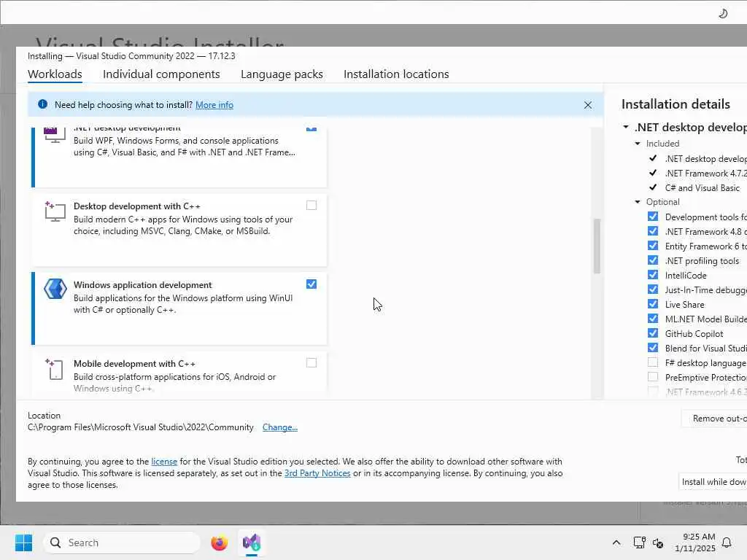The width and height of the screenshot is (747, 560).
Task: Open the More info link
Action: (x=214, y=105)
